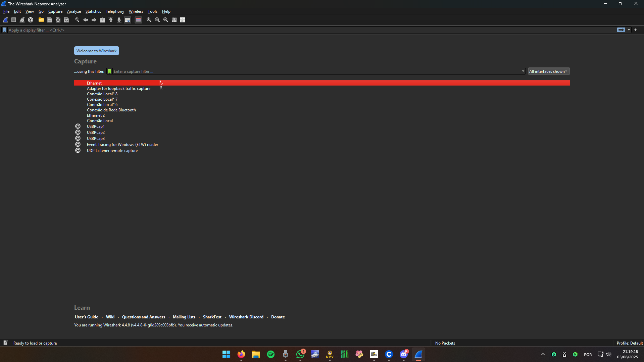Open Spotify from the taskbar
Screen dimensions: 644x362
click(271, 354)
